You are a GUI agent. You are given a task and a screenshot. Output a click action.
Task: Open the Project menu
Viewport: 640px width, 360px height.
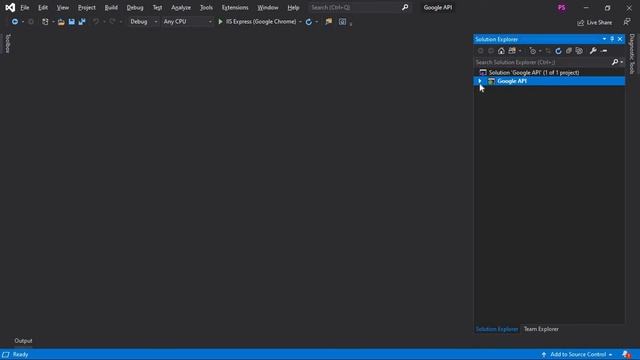(x=87, y=7)
